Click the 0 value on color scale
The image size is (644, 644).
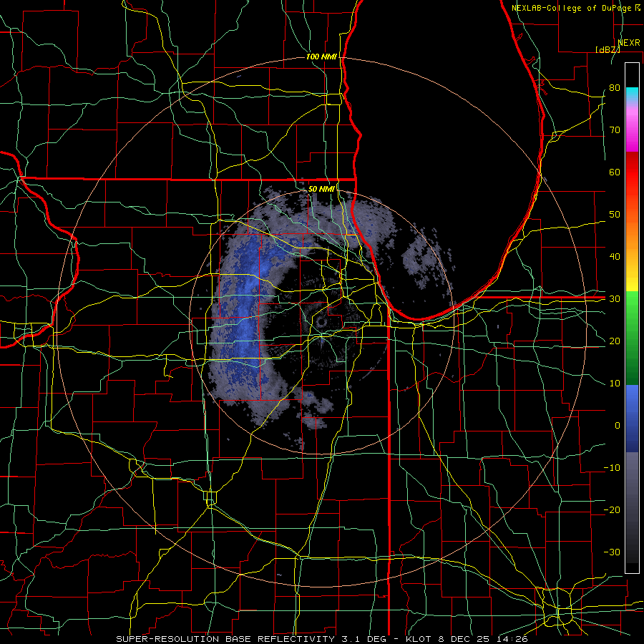click(618, 426)
